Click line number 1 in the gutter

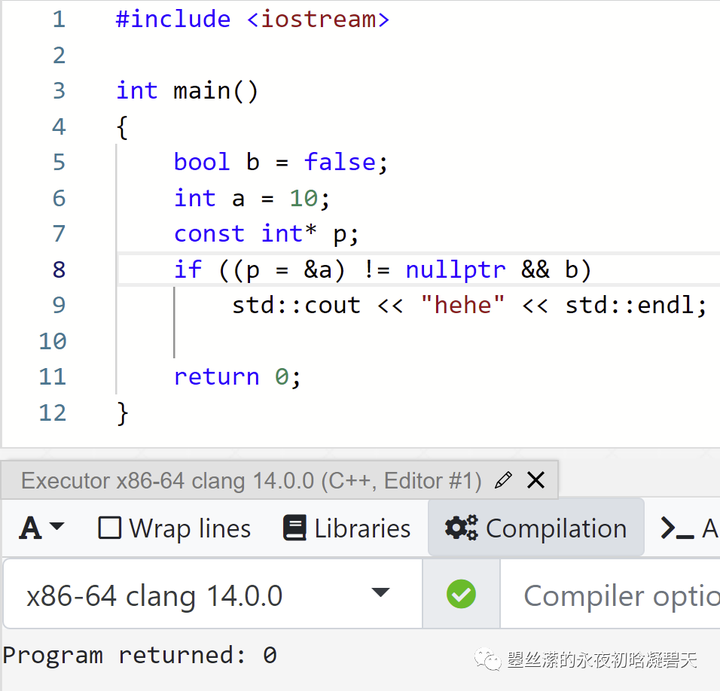[57, 19]
